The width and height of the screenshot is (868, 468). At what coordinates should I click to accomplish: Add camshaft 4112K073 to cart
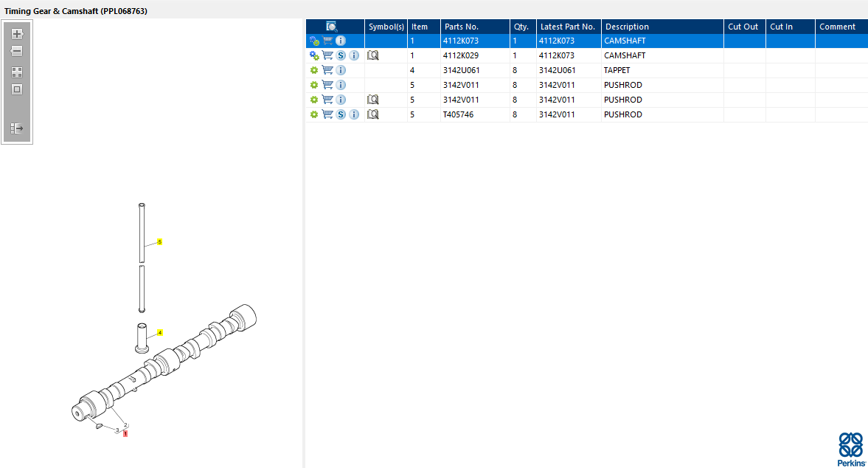327,41
